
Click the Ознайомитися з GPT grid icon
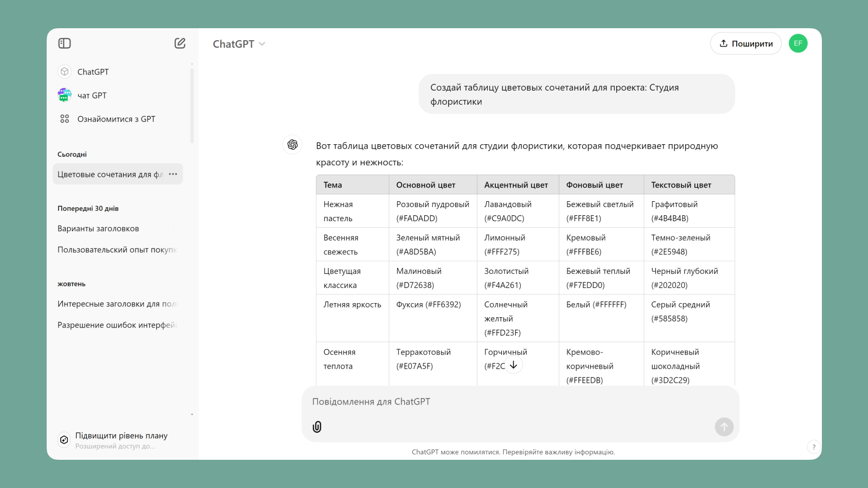(65, 119)
